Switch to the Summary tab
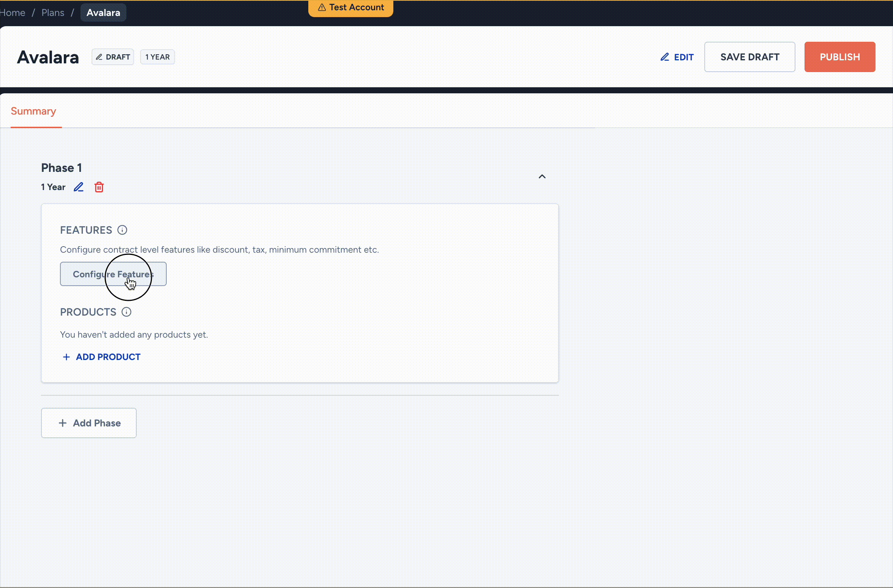Image resolution: width=893 pixels, height=588 pixels. (x=33, y=111)
